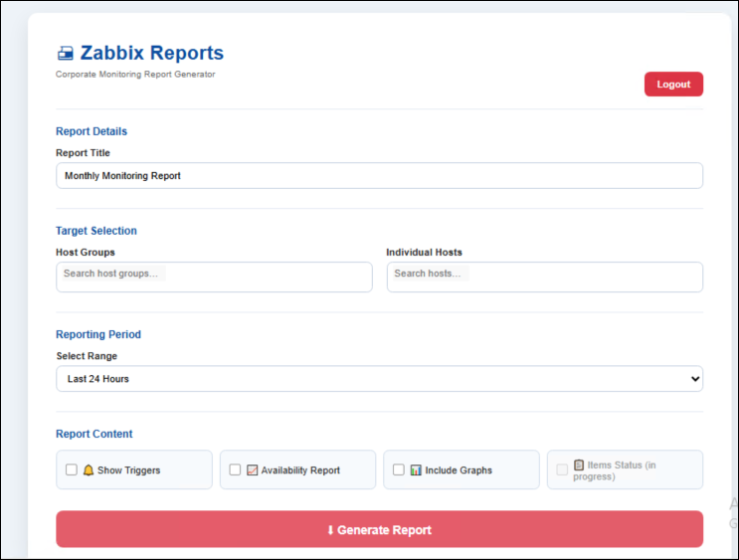This screenshot has width=739, height=560.
Task: Click the Target Selection section heading
Action: click(x=96, y=231)
